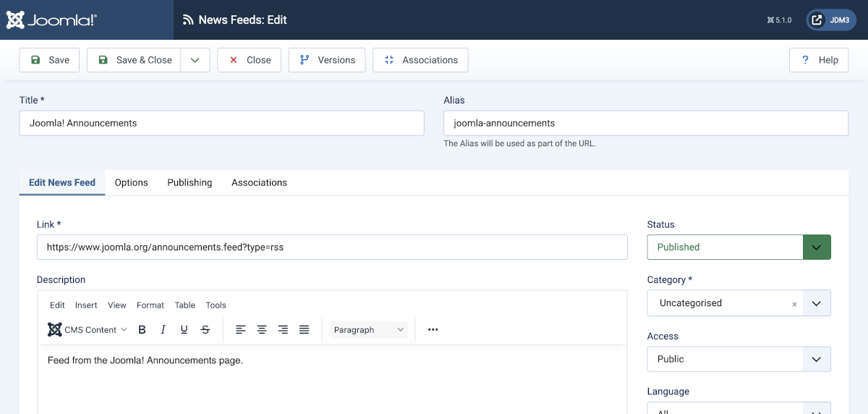
Task: Open the Help button
Action: point(819,60)
